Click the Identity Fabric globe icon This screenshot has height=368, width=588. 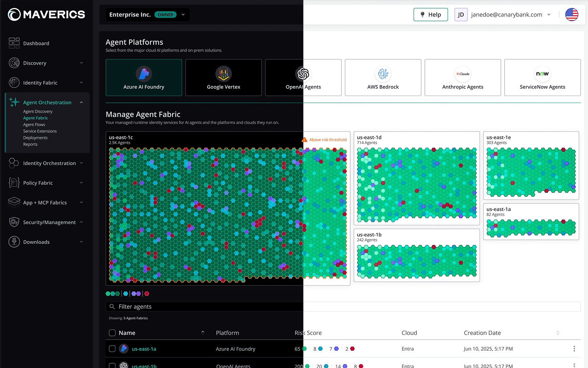(x=14, y=82)
